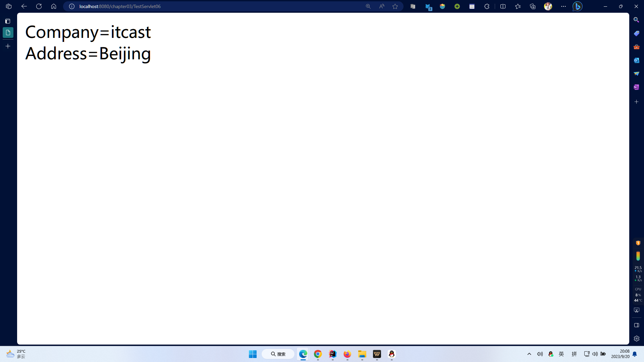Viewport: 644px width, 362px height.
Task: Launch Bing Copilot sidebar
Action: pos(577,6)
